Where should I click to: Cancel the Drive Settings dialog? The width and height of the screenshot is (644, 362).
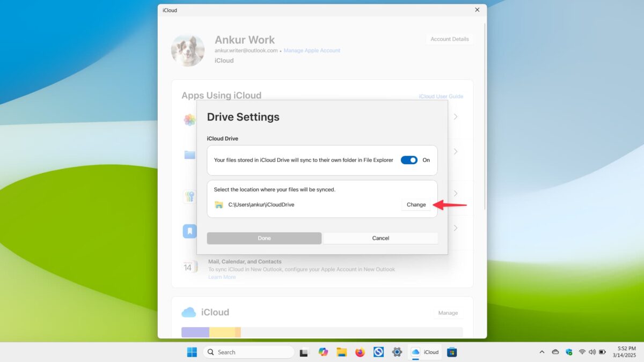pyautogui.click(x=380, y=238)
